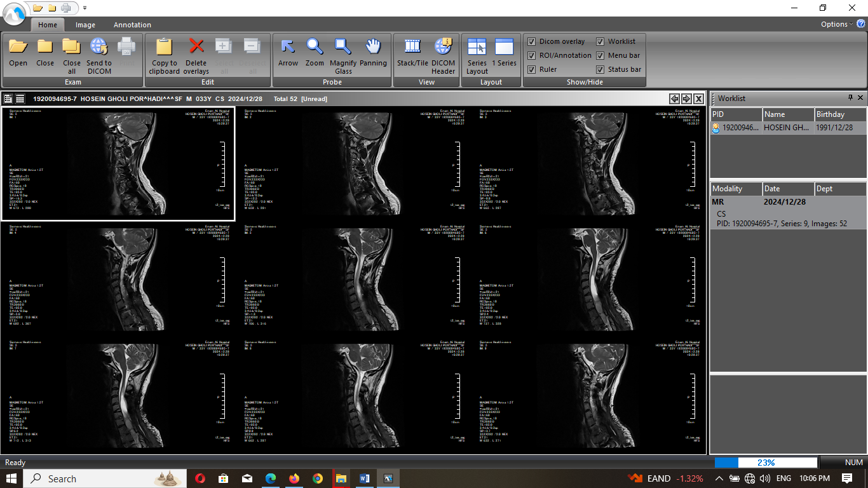
Task: Toggle the Menu bar checkbox
Action: [x=600, y=55]
